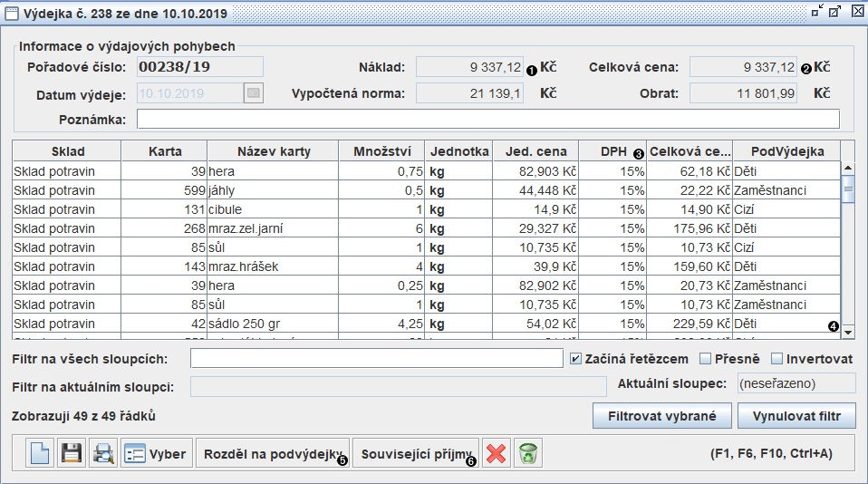Open print preview icon in bottom toolbar
This screenshot has width=868, height=484.
tap(102, 453)
